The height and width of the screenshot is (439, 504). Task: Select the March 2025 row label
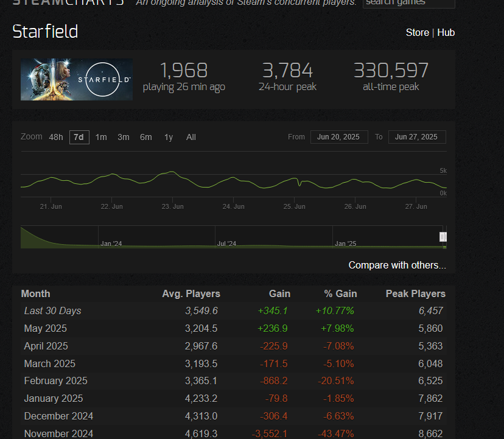(x=49, y=363)
